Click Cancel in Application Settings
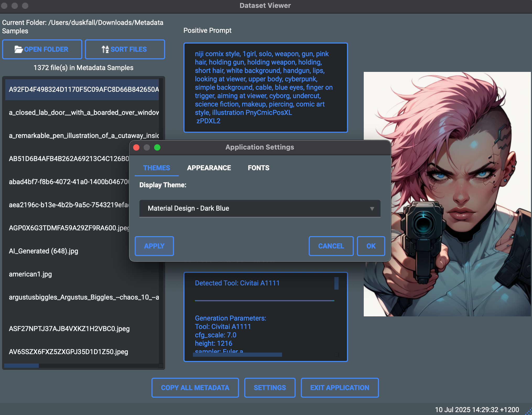532x415 pixels. click(x=331, y=246)
